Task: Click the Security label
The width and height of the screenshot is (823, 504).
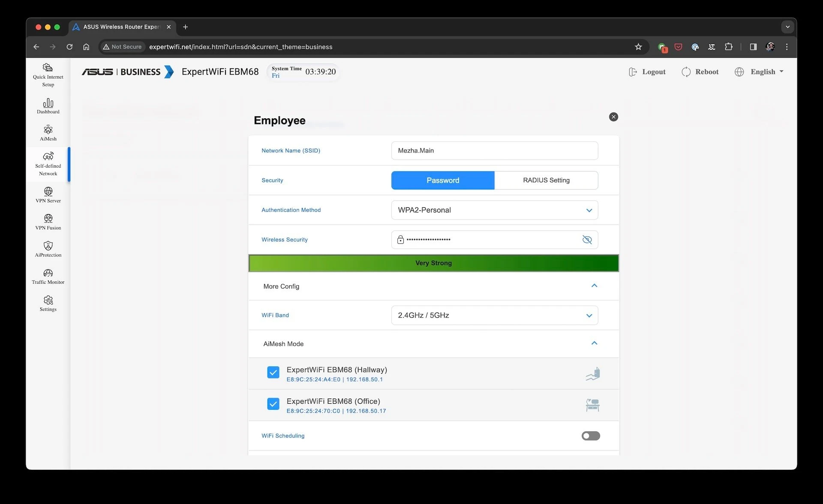Action: click(x=272, y=180)
